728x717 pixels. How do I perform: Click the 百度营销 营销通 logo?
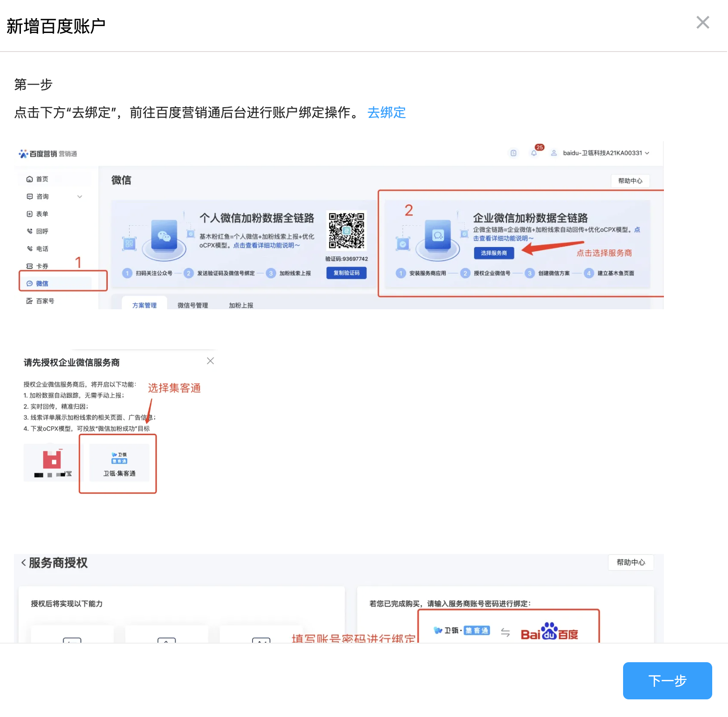click(48, 154)
